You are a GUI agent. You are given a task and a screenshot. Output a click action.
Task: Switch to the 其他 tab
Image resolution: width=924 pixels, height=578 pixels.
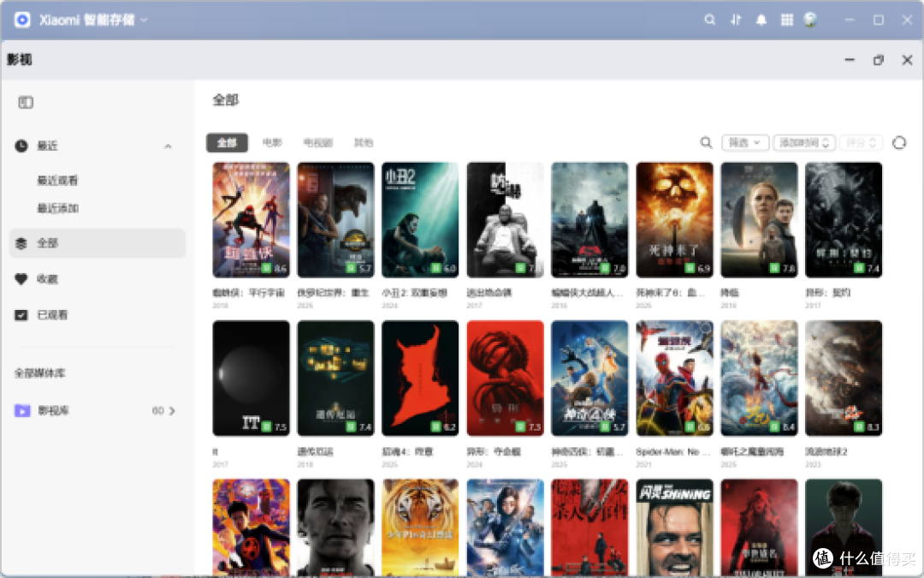click(363, 142)
